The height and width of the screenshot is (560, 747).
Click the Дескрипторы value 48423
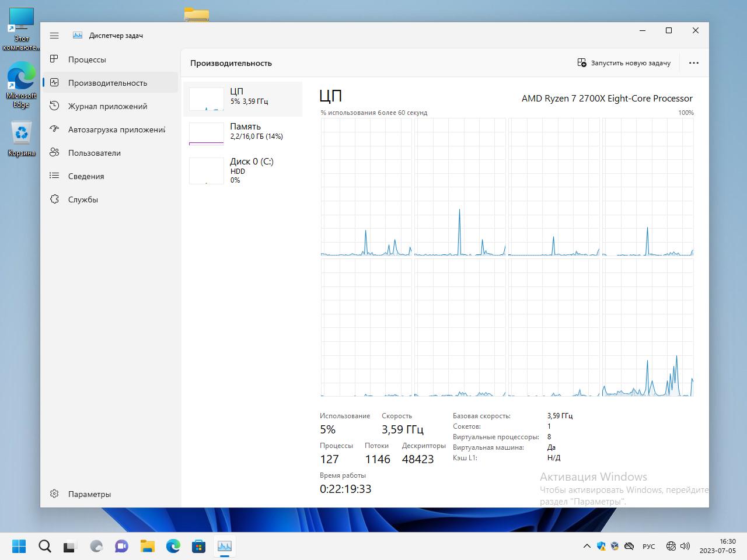pyautogui.click(x=418, y=459)
